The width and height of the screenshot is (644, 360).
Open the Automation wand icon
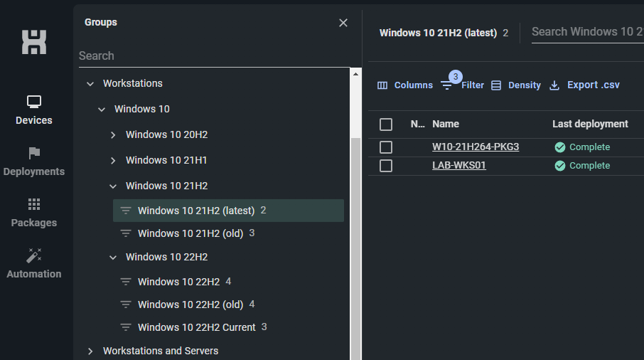point(34,255)
